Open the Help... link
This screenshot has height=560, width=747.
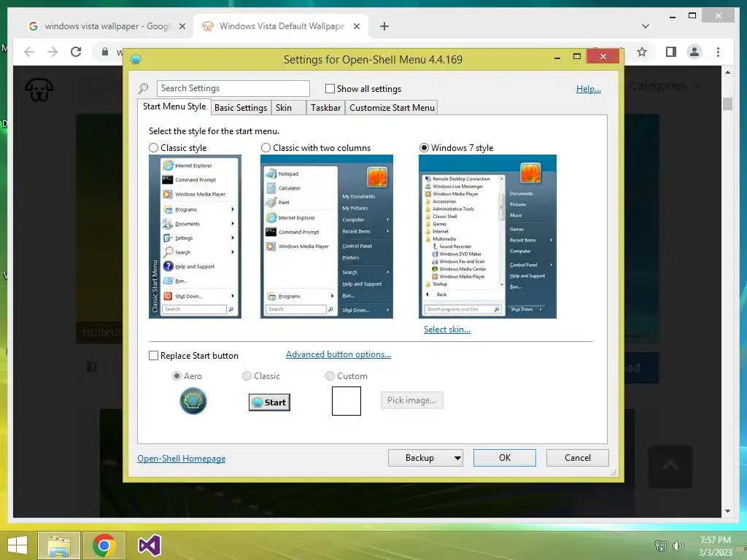click(x=589, y=88)
